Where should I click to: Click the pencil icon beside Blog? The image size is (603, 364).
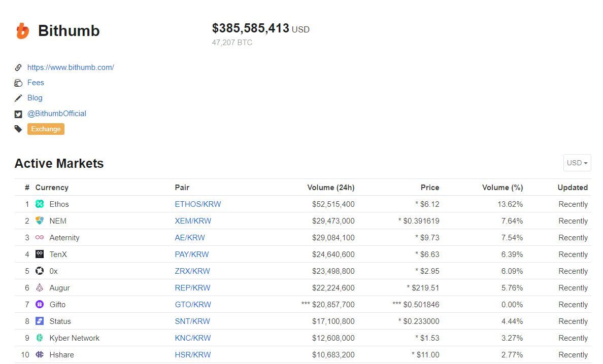click(x=18, y=97)
